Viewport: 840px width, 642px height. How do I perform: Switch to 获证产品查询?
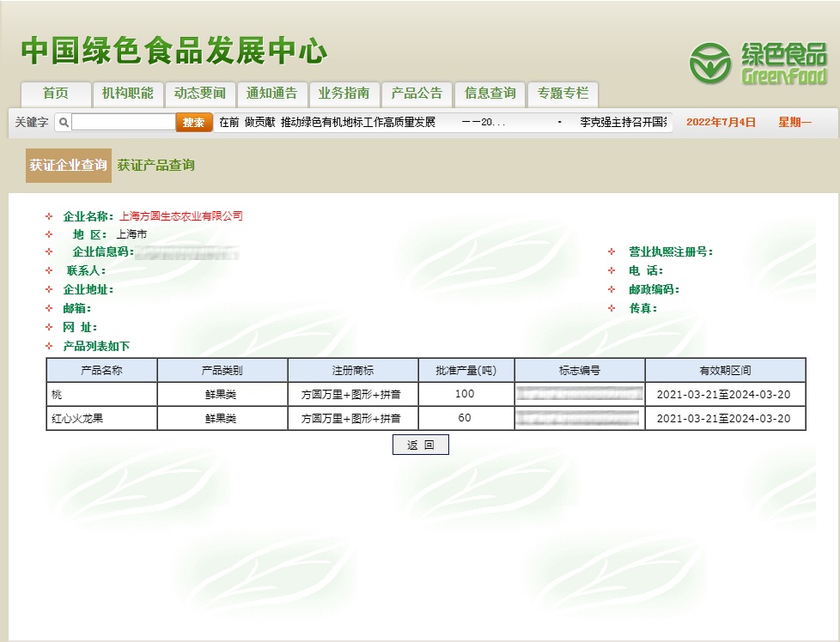pos(156,166)
